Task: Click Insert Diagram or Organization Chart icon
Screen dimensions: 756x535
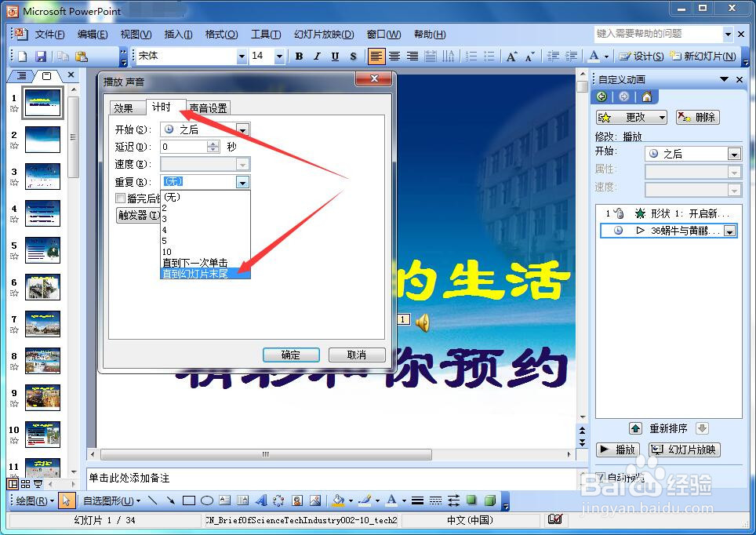Action: (x=278, y=500)
